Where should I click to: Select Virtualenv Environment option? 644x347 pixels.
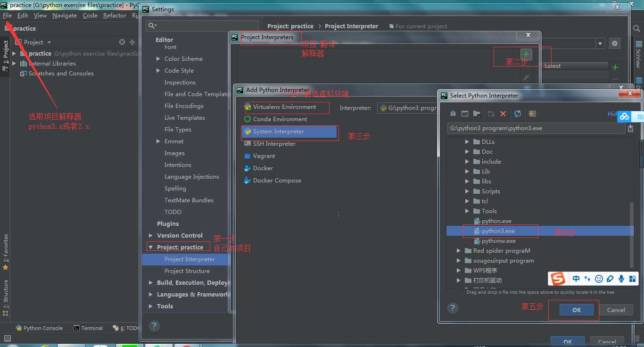pyautogui.click(x=280, y=107)
